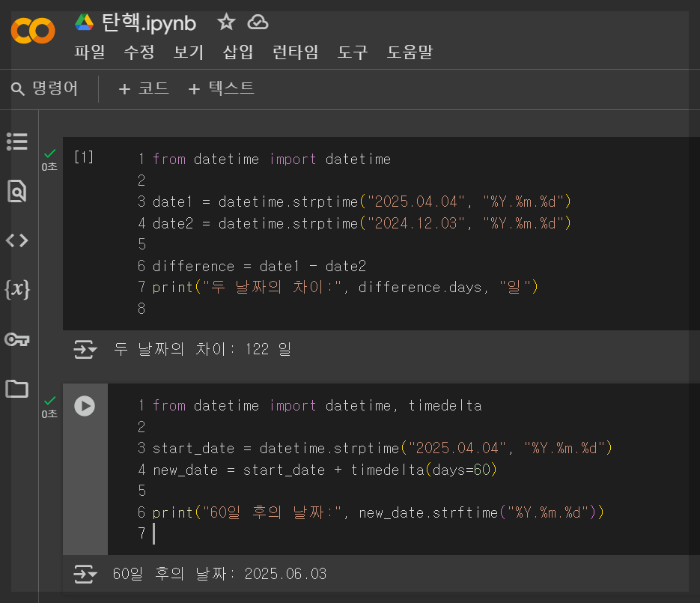
Task: Open the 수정 menu
Action: pyautogui.click(x=139, y=52)
